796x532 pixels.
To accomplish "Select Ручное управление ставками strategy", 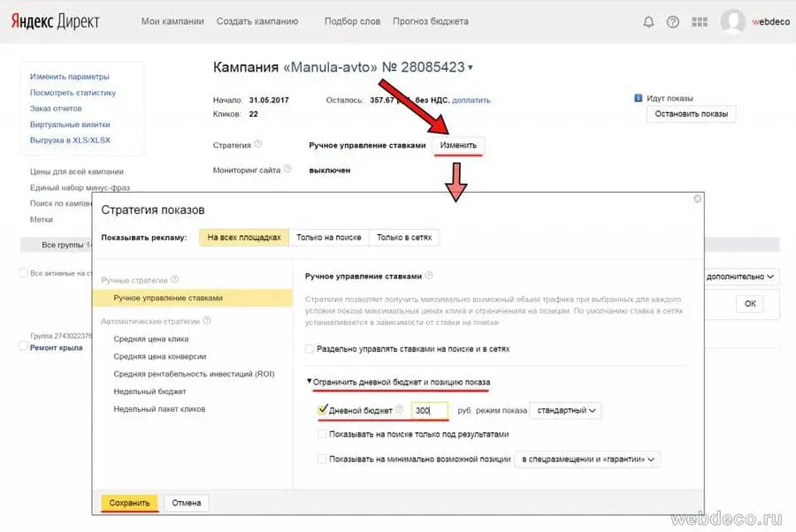I will pyautogui.click(x=193, y=298).
